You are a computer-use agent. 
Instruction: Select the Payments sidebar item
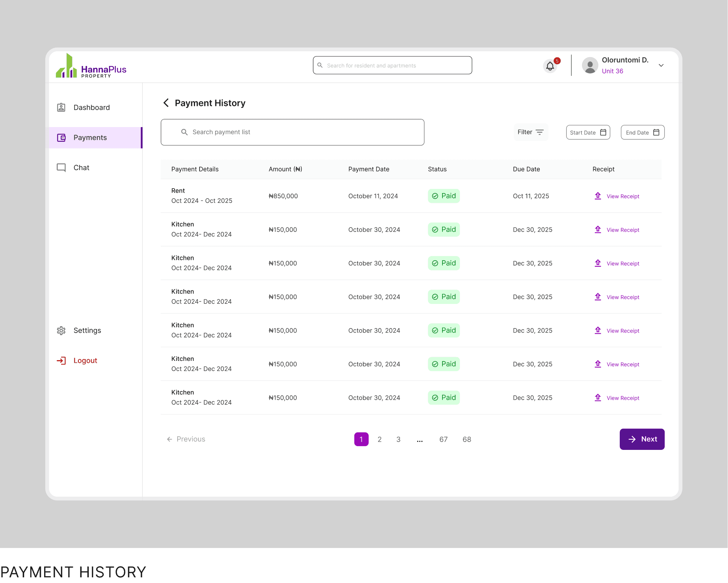(90, 138)
